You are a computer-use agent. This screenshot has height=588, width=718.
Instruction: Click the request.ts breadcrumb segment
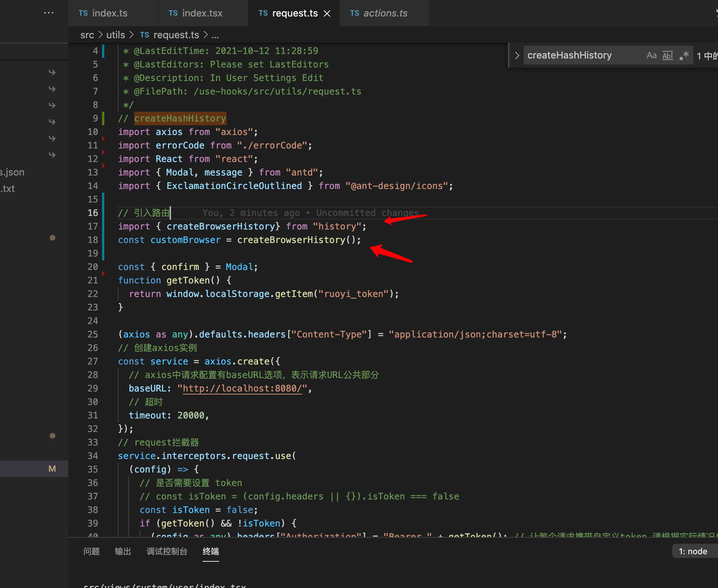(176, 35)
